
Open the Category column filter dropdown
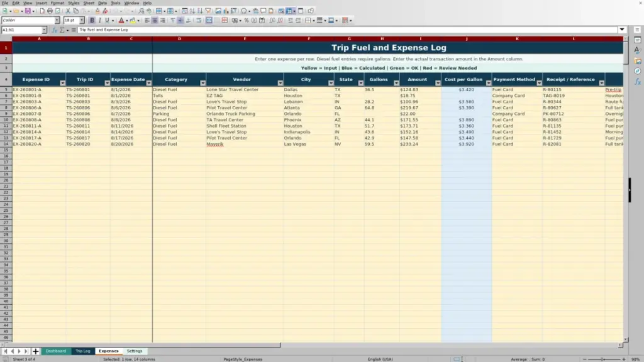pos(203,83)
